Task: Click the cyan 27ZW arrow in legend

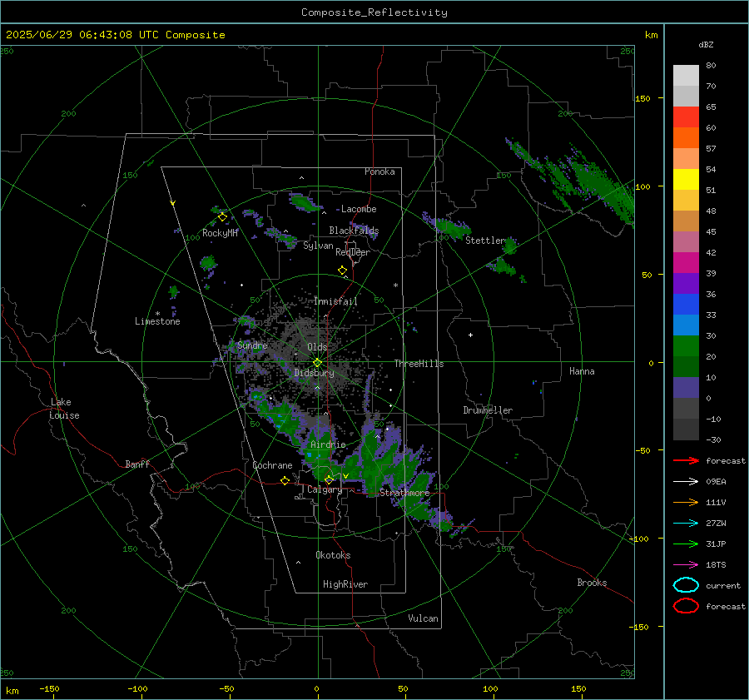Action: (686, 524)
